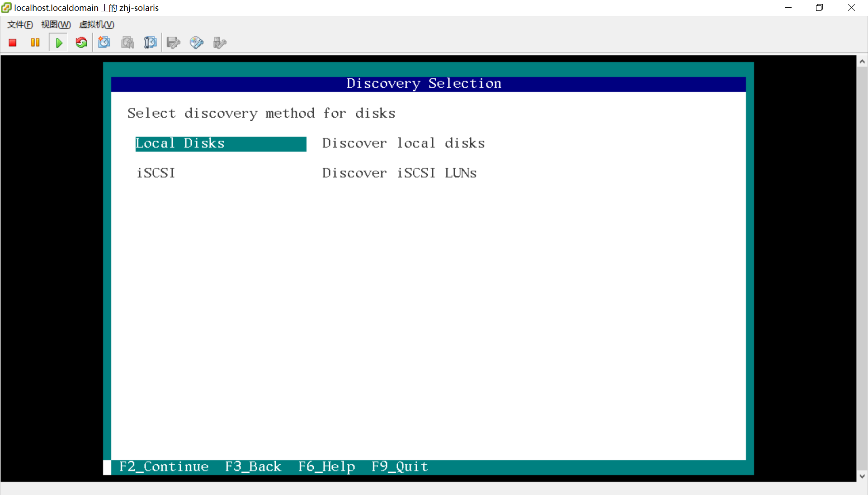Click F3_Back in the footer bar
This screenshot has height=495, width=868.
(253, 466)
